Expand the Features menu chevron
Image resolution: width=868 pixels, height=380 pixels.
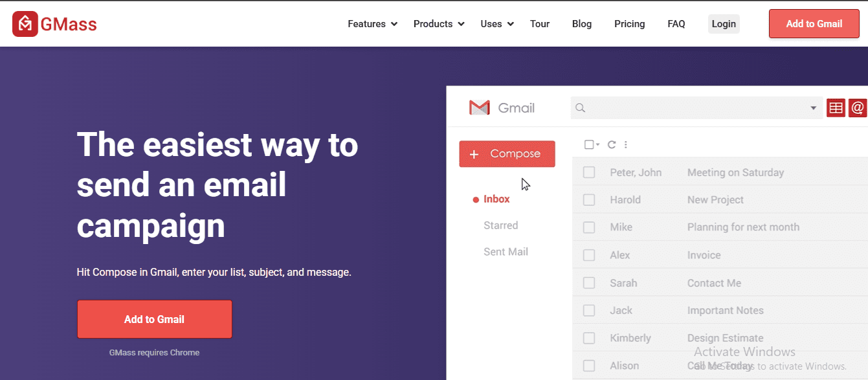pos(394,24)
